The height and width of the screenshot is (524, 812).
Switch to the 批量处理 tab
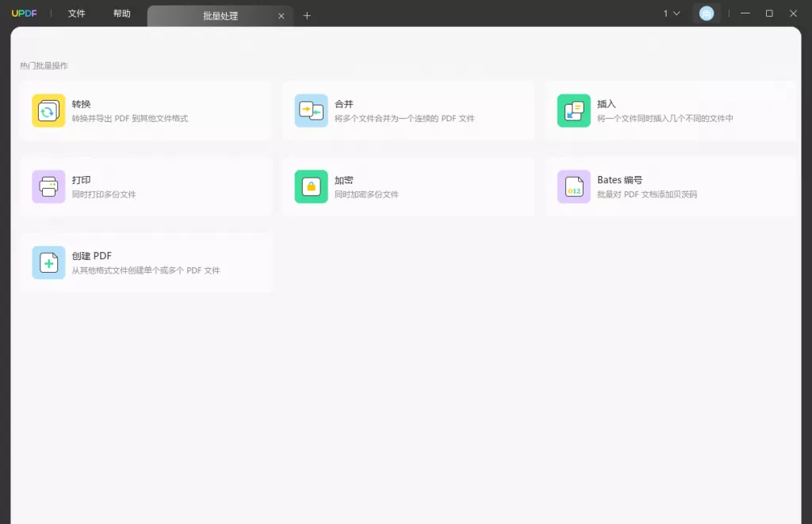(x=221, y=15)
